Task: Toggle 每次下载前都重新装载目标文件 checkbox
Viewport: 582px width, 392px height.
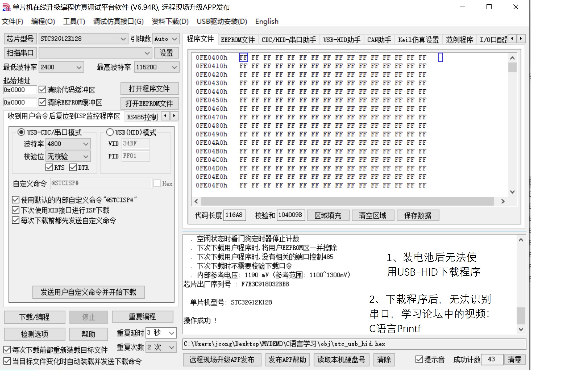Action: pyautogui.click(x=7, y=350)
